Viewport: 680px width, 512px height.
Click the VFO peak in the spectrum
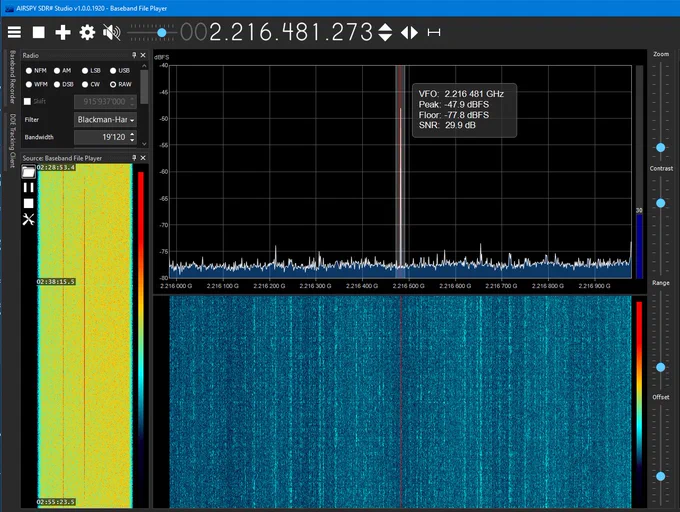coord(400,173)
